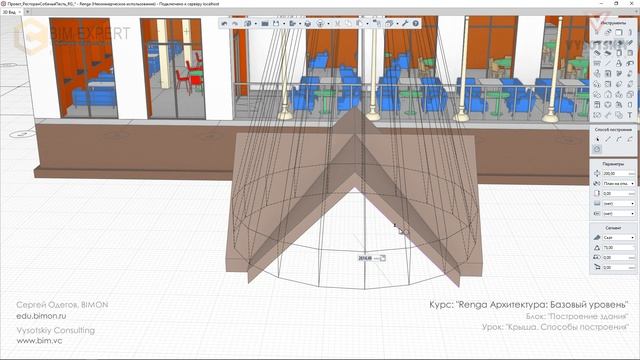Click the visual style icon in top toolbar
The width and height of the screenshot is (640, 360).
coord(247,24)
